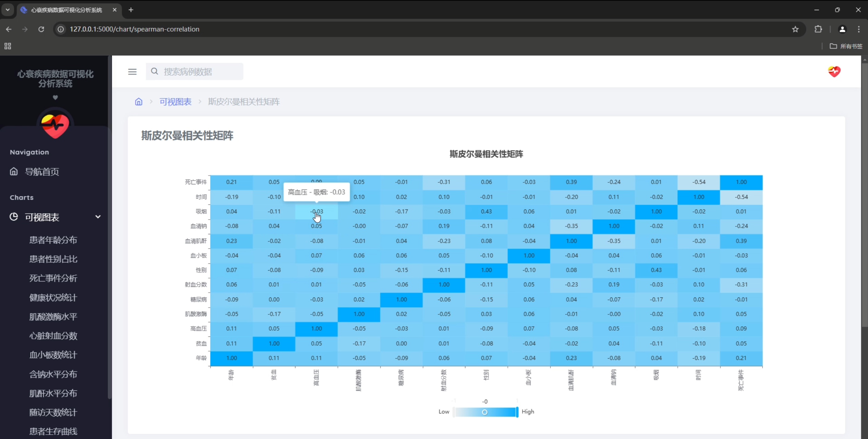Click the 肌酸激酶 y-axis label
The height and width of the screenshot is (439, 868).
[196, 314]
